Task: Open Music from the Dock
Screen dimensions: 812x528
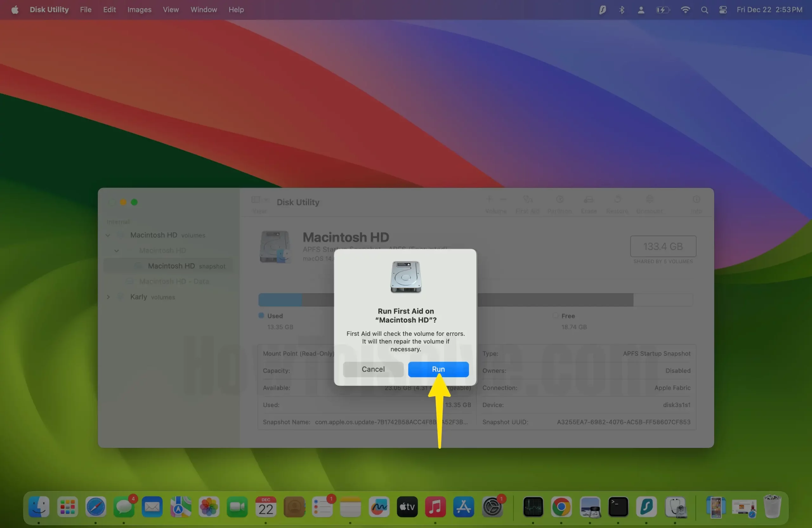Action: coord(435,506)
